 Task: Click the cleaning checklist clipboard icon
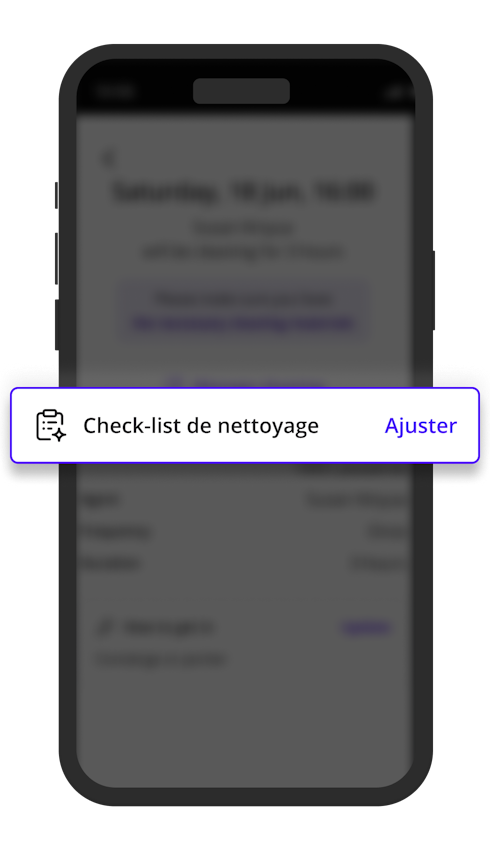click(x=51, y=426)
